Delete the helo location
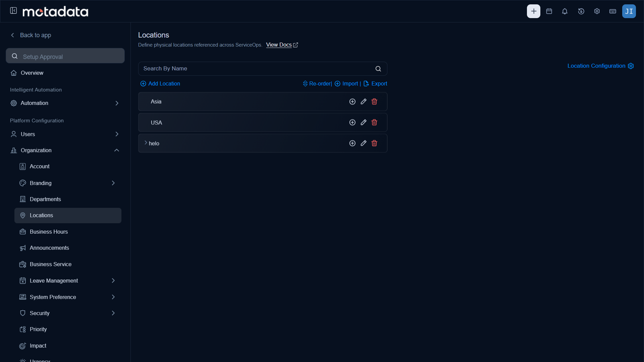 pyautogui.click(x=374, y=143)
